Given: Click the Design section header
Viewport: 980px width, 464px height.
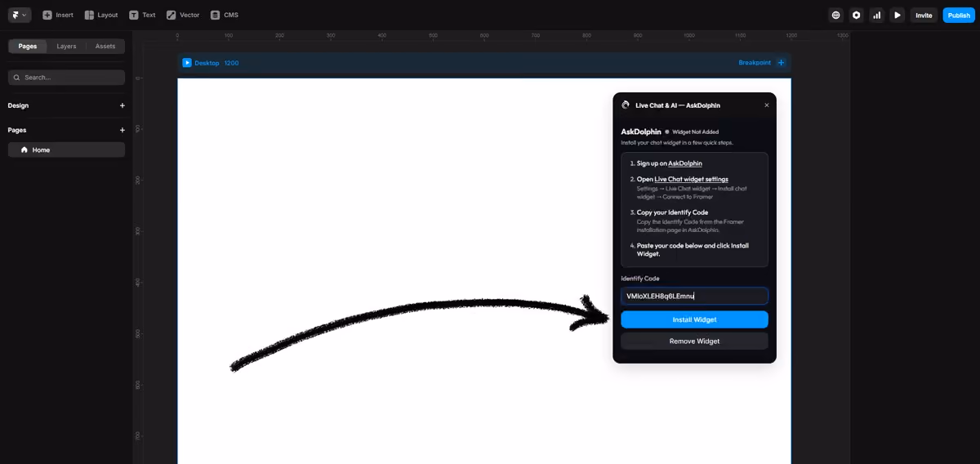Looking at the screenshot, I should (x=18, y=105).
